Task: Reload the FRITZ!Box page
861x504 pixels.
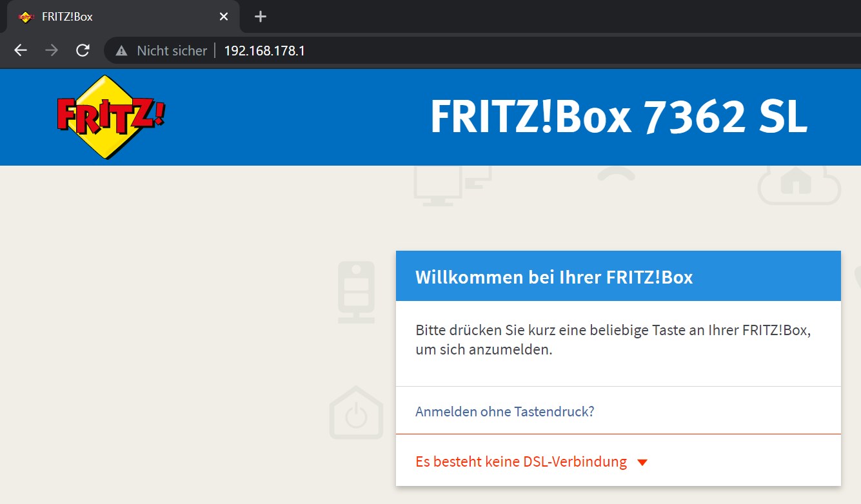Action: coord(83,50)
